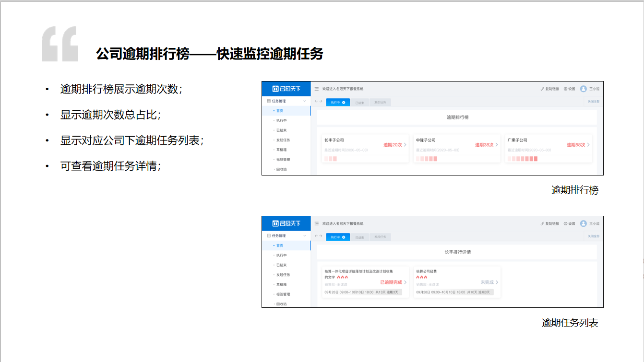The width and height of the screenshot is (644, 362).
Task: Click flame icons on 核算一体化项目 task card
Action: (342, 277)
